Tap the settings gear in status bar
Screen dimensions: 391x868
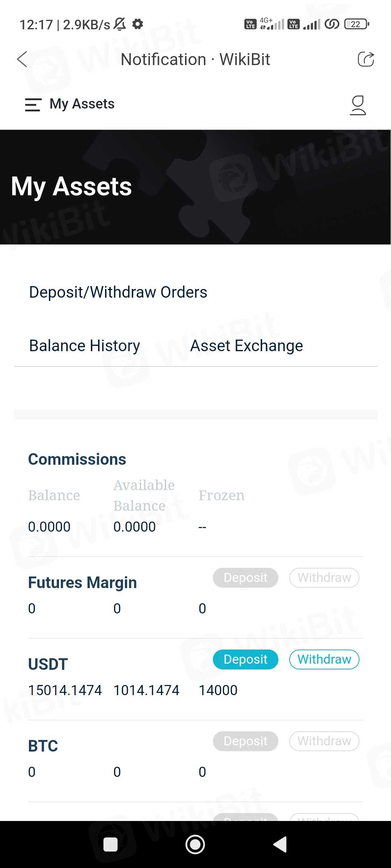click(x=138, y=24)
